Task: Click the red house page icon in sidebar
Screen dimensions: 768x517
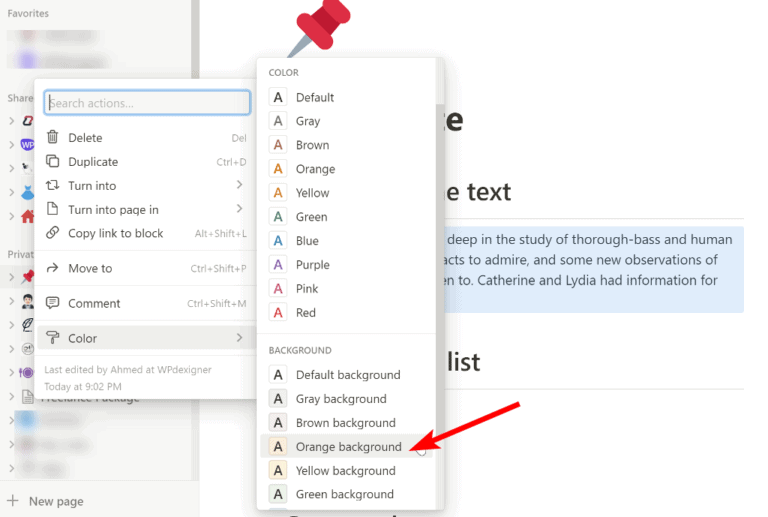Action: click(27, 216)
